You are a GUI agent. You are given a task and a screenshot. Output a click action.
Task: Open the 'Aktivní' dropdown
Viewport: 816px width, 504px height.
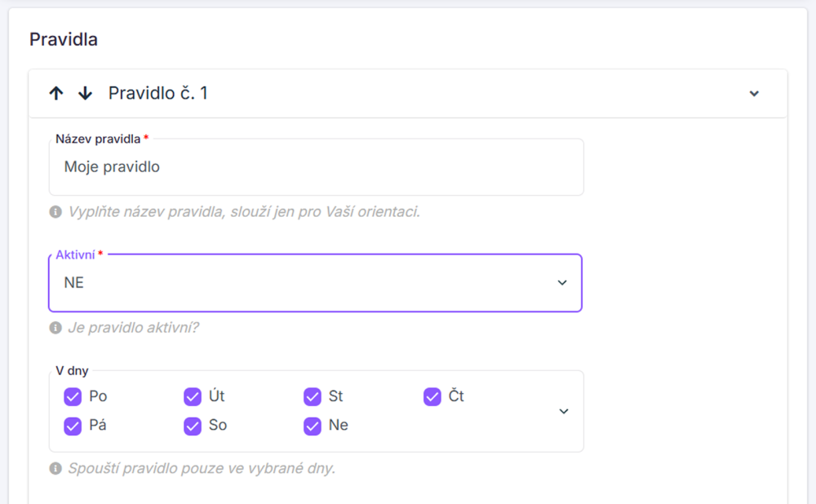pyautogui.click(x=315, y=283)
